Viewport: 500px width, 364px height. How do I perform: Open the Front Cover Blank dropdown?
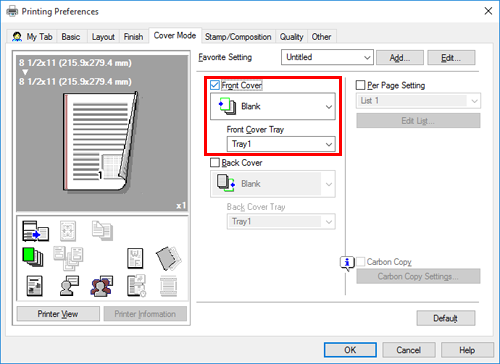273,106
